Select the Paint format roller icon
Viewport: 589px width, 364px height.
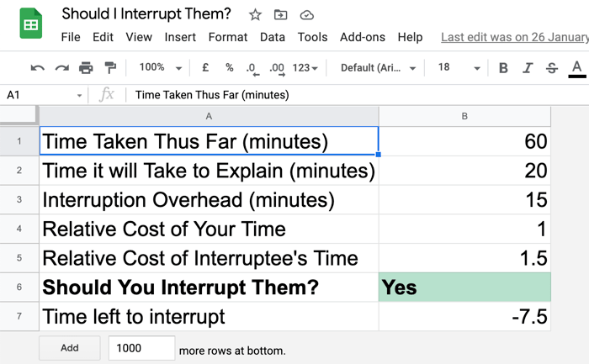click(110, 68)
